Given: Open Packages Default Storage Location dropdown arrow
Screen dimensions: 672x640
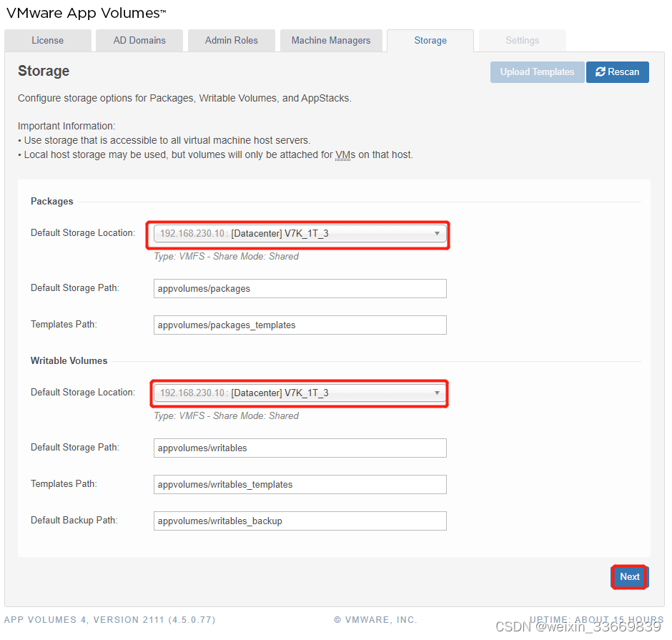Looking at the screenshot, I should (437, 234).
